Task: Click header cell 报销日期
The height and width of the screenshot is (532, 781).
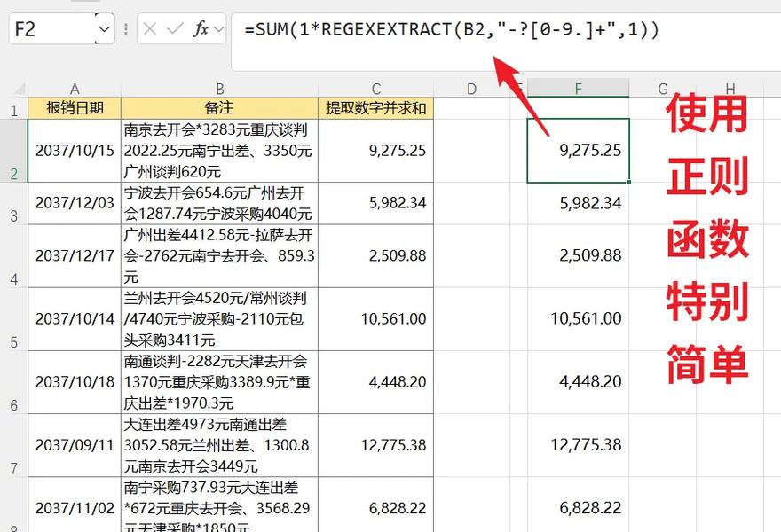Action: [x=75, y=108]
